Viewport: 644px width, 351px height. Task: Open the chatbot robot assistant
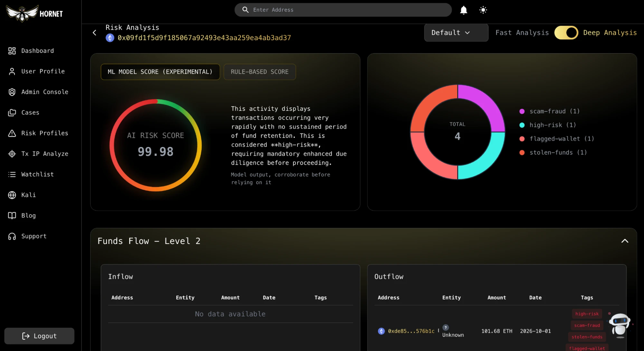[620, 326]
